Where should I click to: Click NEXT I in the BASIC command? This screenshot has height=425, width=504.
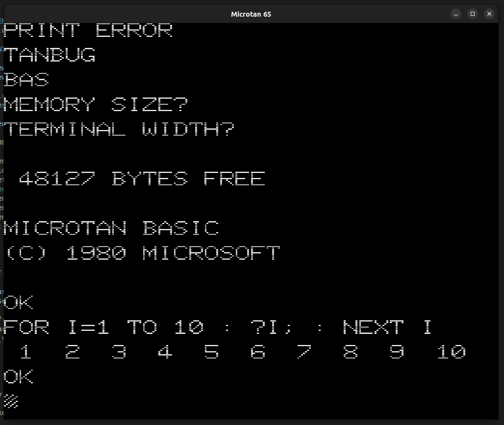tap(387, 327)
